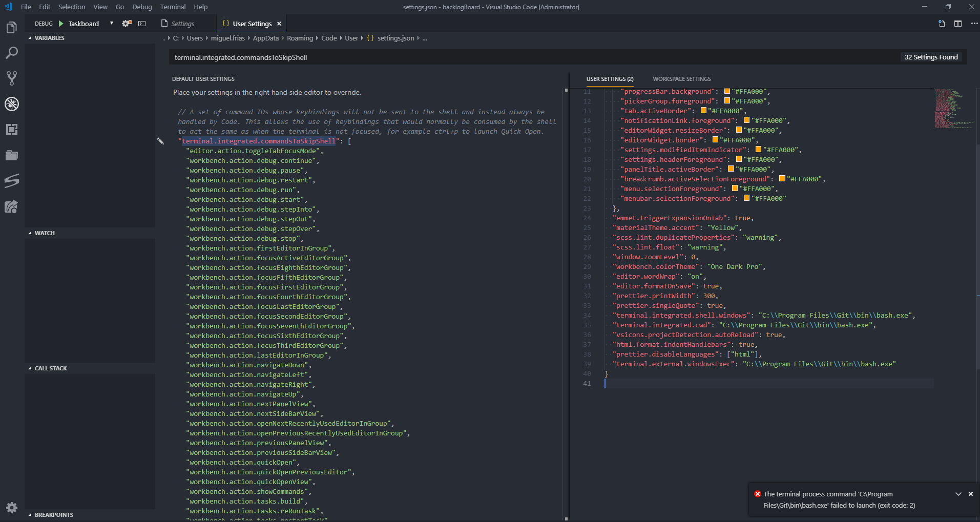This screenshot has width=980, height=522.
Task: Click the AppData breadcrumb segment
Action: 266,38
